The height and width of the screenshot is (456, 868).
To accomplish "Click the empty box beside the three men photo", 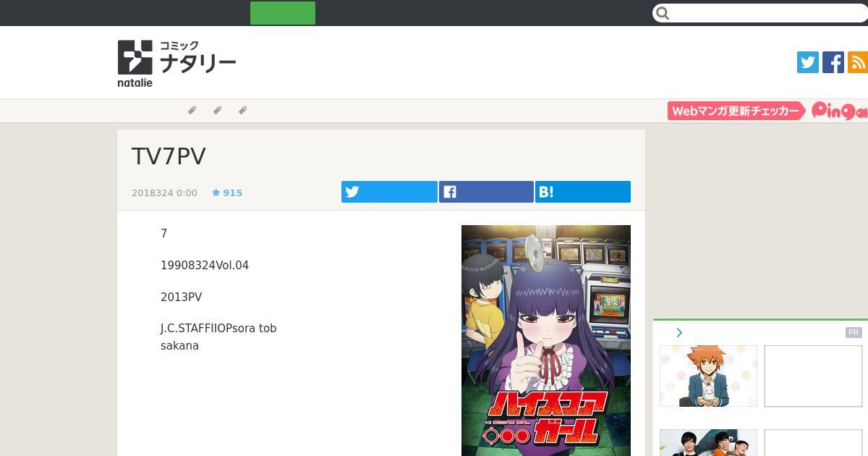I will pyautogui.click(x=813, y=442).
